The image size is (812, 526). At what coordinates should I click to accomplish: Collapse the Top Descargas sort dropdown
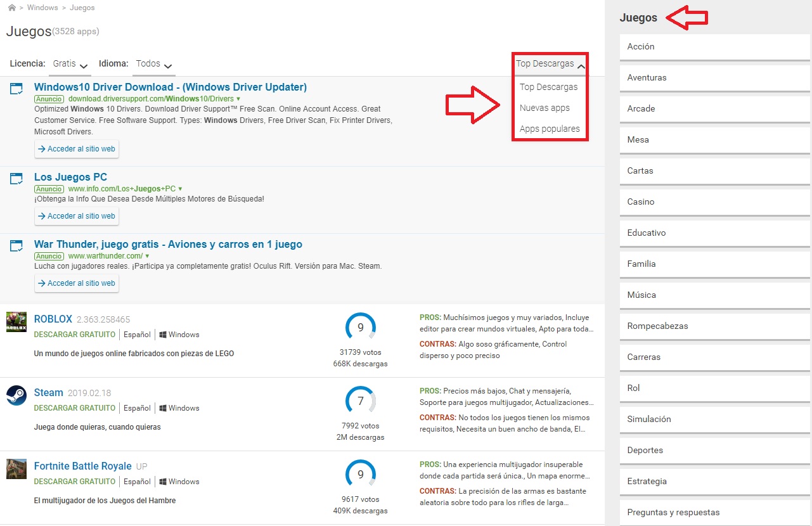click(550, 64)
